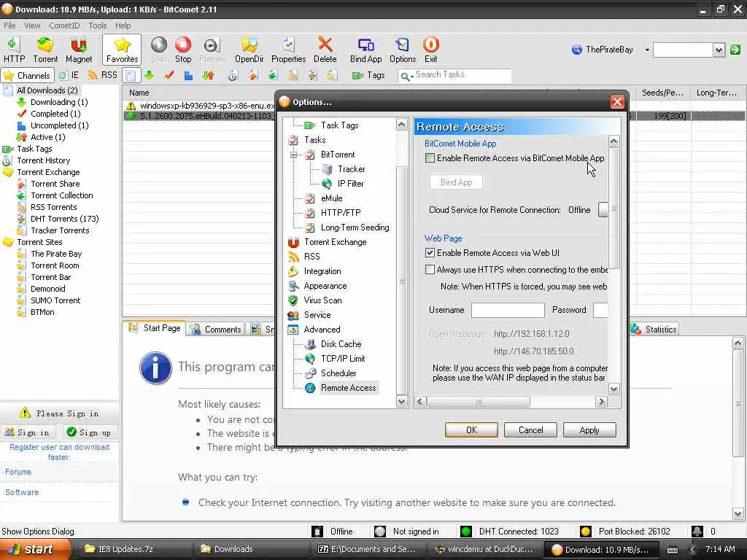Switch to the Statistics tab

(654, 329)
